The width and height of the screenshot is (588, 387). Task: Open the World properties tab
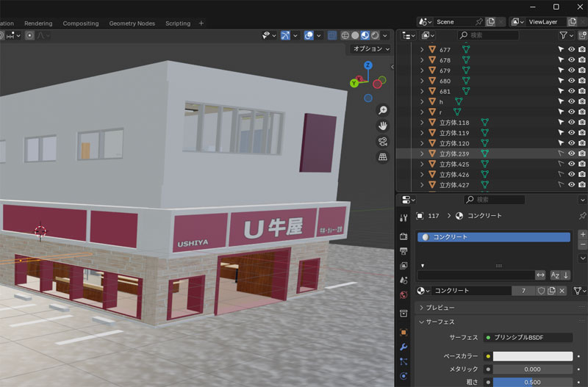404,294
